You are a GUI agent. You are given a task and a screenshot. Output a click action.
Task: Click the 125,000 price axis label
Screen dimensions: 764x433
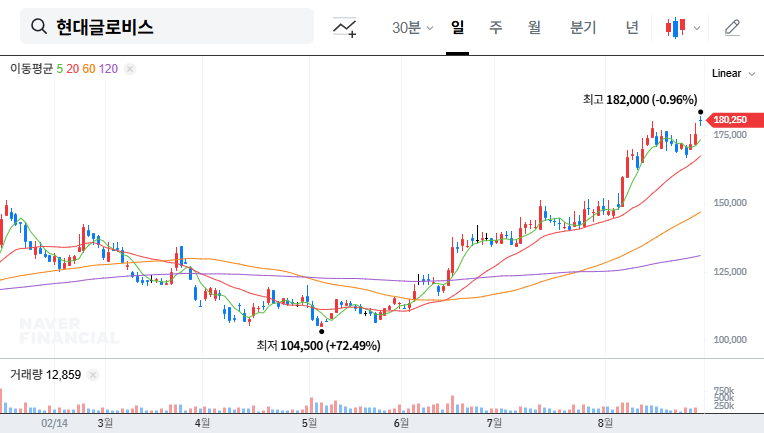point(730,272)
